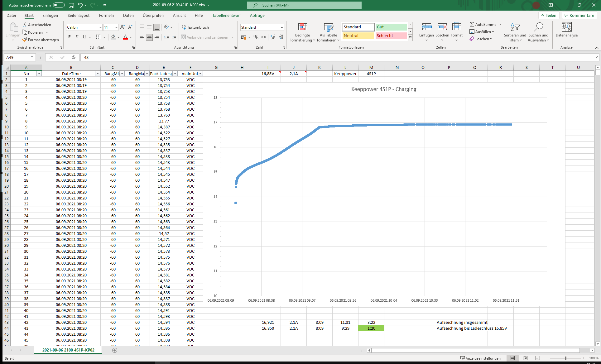Click Format übertragen paintbrush
Screen dimensions: 601x364
[25, 40]
